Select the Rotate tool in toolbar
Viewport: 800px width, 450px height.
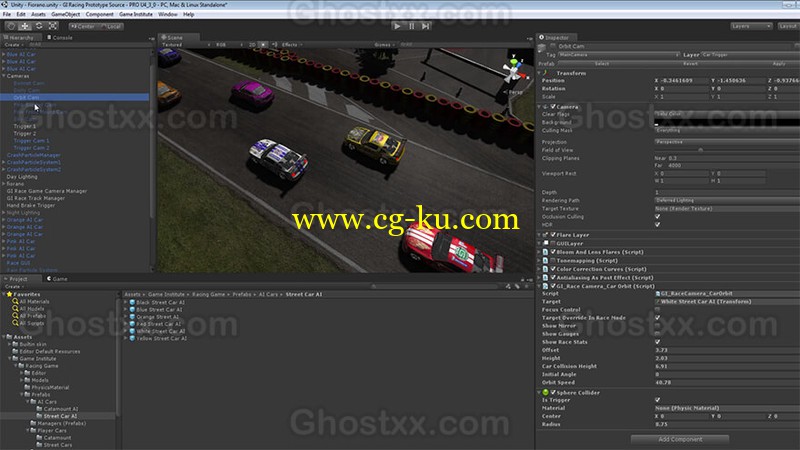pyautogui.click(x=39, y=26)
